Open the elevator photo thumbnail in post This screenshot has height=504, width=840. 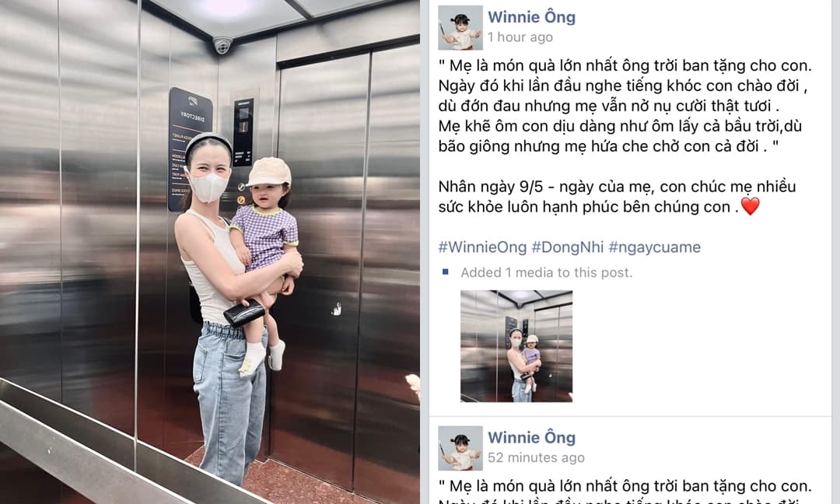[516, 346]
